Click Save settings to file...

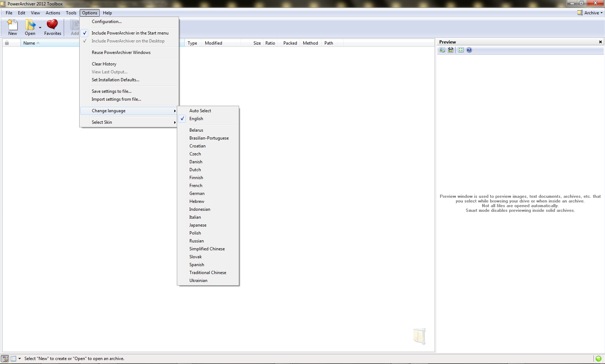(129, 91)
